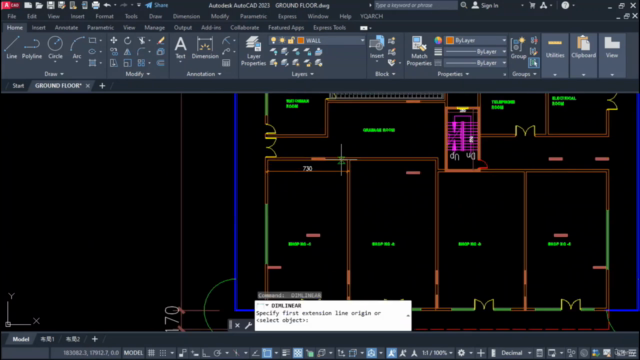
Task: Use the Trim tool in Modify panel
Action: pos(142,40)
